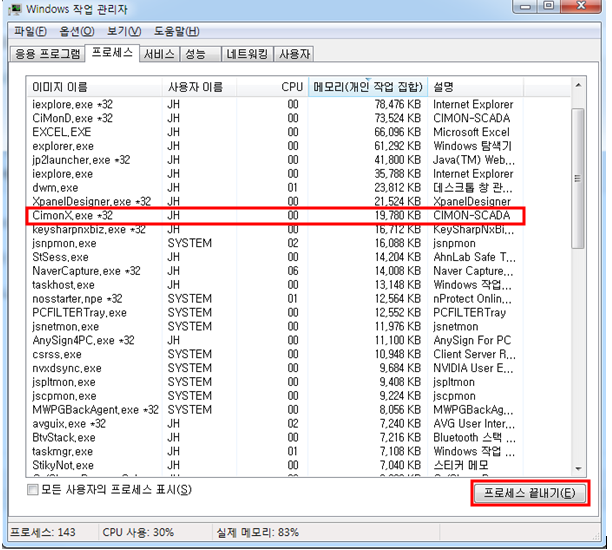Select the taskhost.exe process

point(275,285)
